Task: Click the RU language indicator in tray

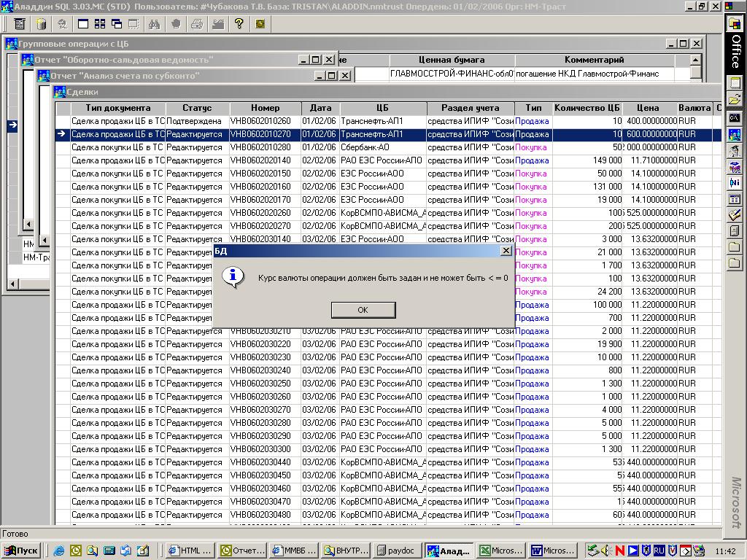Action: click(x=659, y=551)
